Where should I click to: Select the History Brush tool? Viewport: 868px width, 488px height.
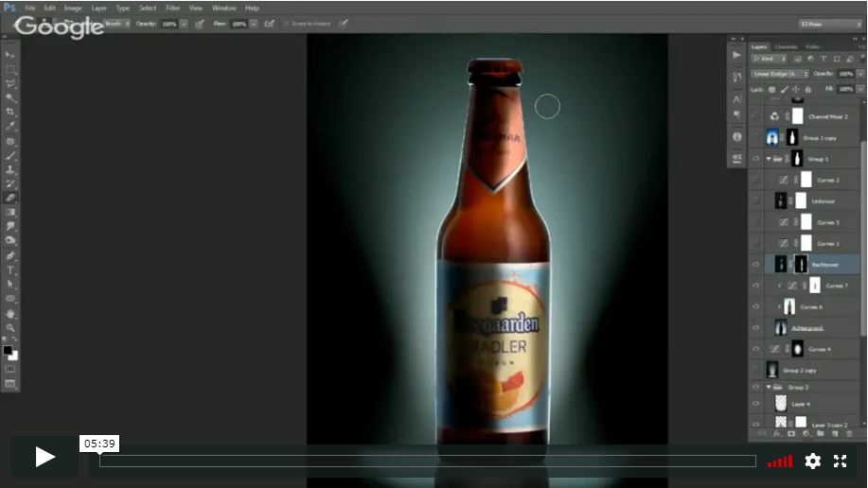(10, 184)
